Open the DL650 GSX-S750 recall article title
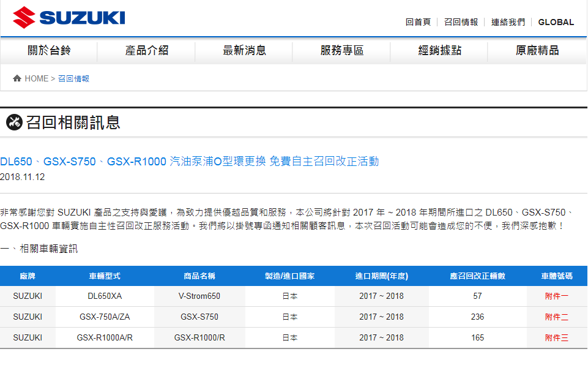This screenshot has width=588, height=365. point(190,162)
